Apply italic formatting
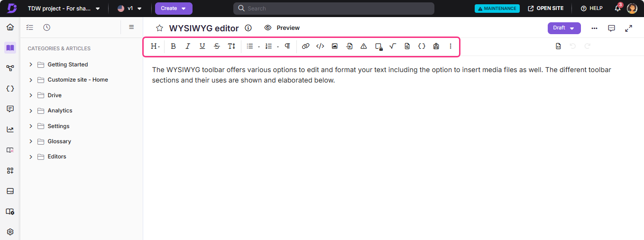The height and width of the screenshot is (240, 644). pos(188,46)
